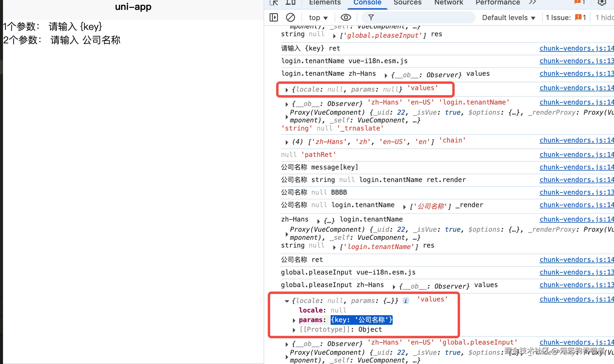Open chunk-vendors.js link beside BBBB log
Image resolution: width=614 pixels, height=364 pixels.
(x=576, y=192)
